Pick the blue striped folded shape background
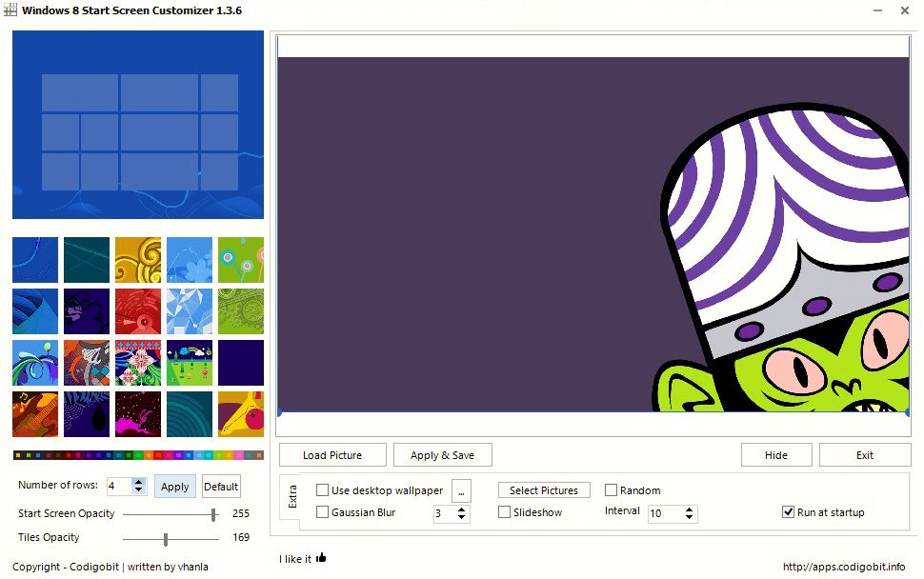The width and height of the screenshot is (924, 579). tap(35, 311)
